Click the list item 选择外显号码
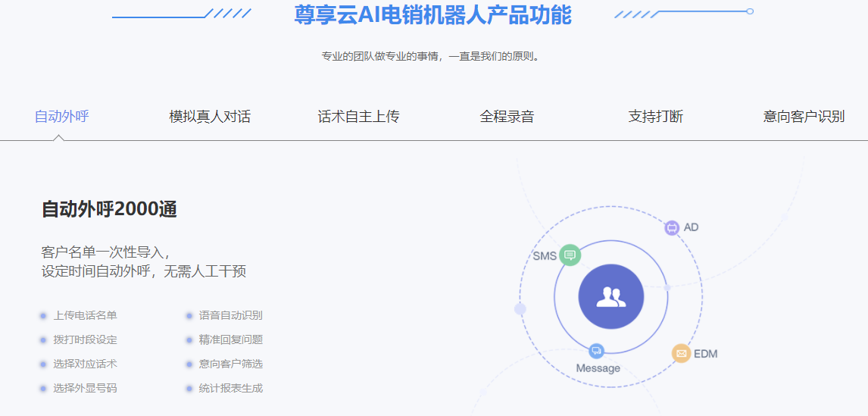Image resolution: width=868 pixels, height=416 pixels. (86, 389)
